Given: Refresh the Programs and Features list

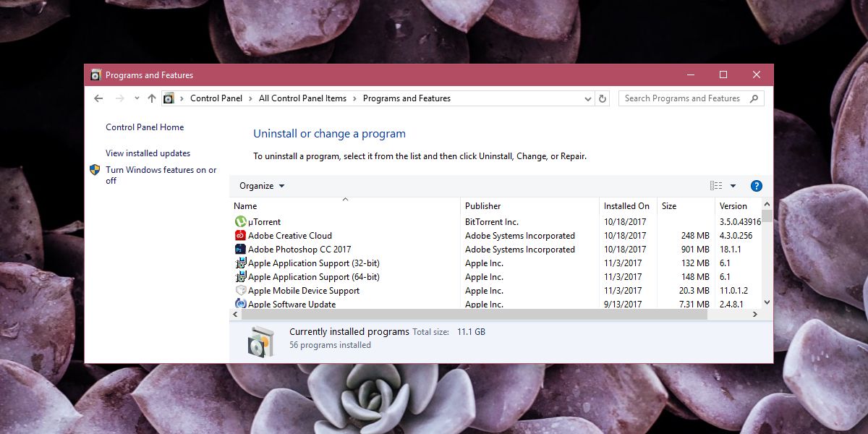Looking at the screenshot, I should 603,98.
